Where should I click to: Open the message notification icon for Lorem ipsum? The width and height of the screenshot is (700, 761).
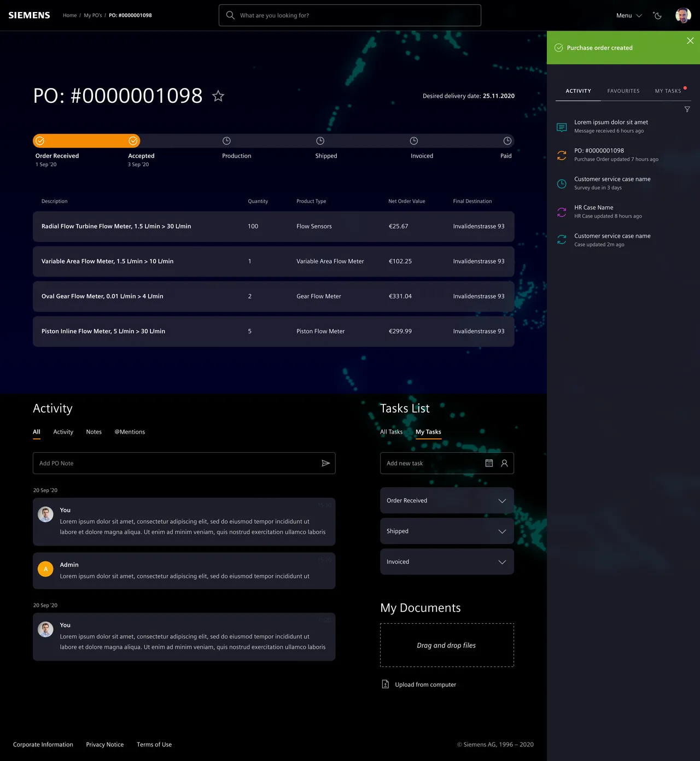(561, 126)
